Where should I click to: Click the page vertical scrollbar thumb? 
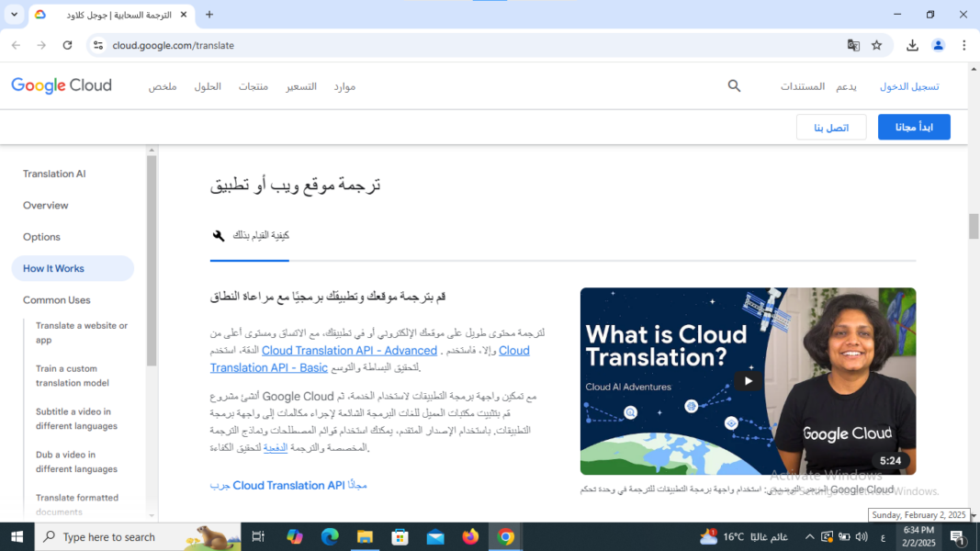[974, 226]
